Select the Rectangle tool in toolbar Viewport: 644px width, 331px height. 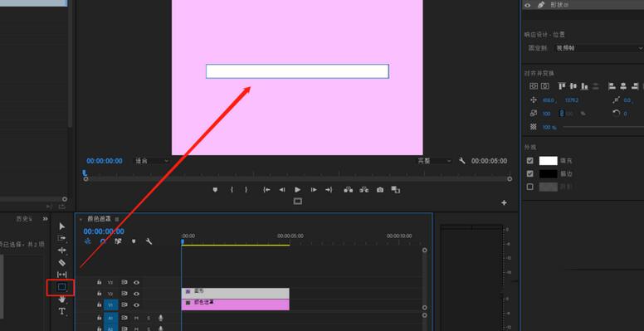coord(61,287)
